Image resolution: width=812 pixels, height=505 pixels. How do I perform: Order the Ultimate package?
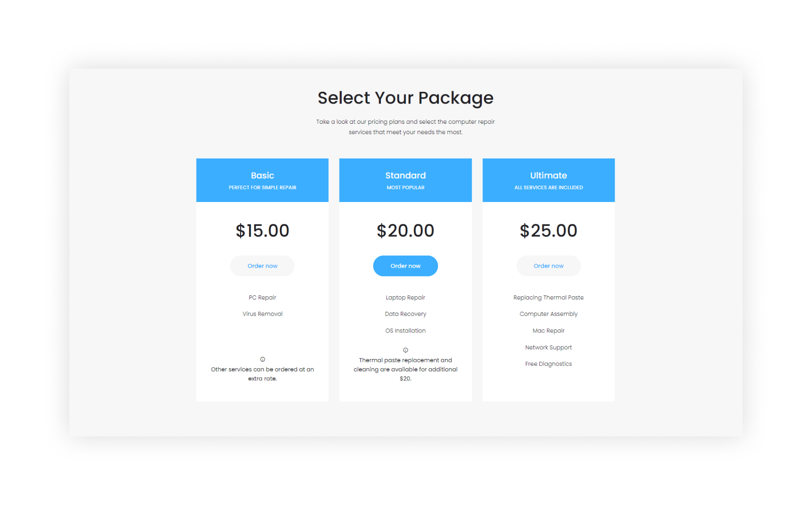(x=548, y=266)
